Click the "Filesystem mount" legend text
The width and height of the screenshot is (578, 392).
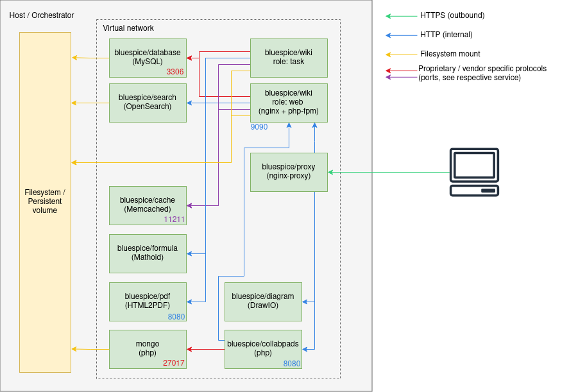tap(450, 54)
